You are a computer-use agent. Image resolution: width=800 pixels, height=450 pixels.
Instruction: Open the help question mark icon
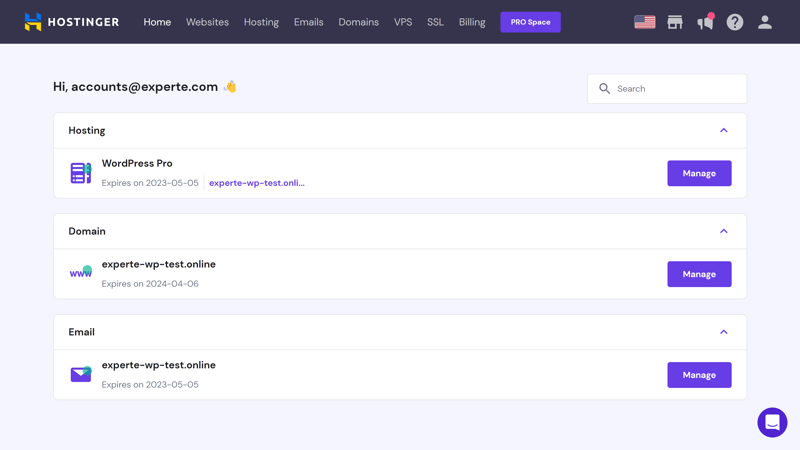735,22
